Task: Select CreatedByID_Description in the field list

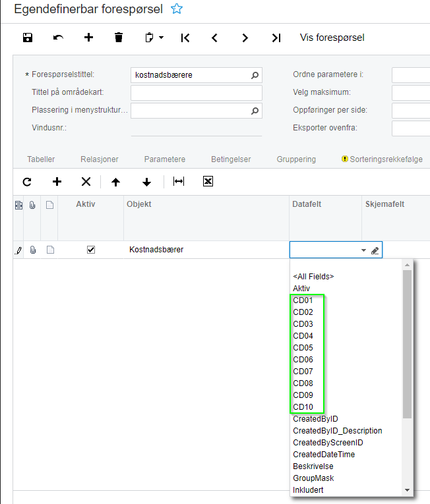Action: pos(337,431)
